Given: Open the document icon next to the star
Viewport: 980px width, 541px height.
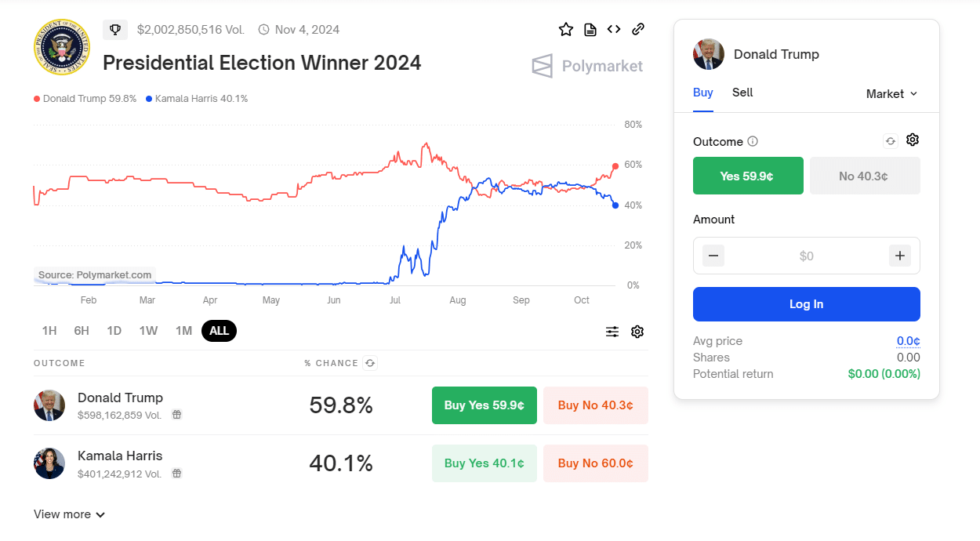Looking at the screenshot, I should (x=590, y=30).
